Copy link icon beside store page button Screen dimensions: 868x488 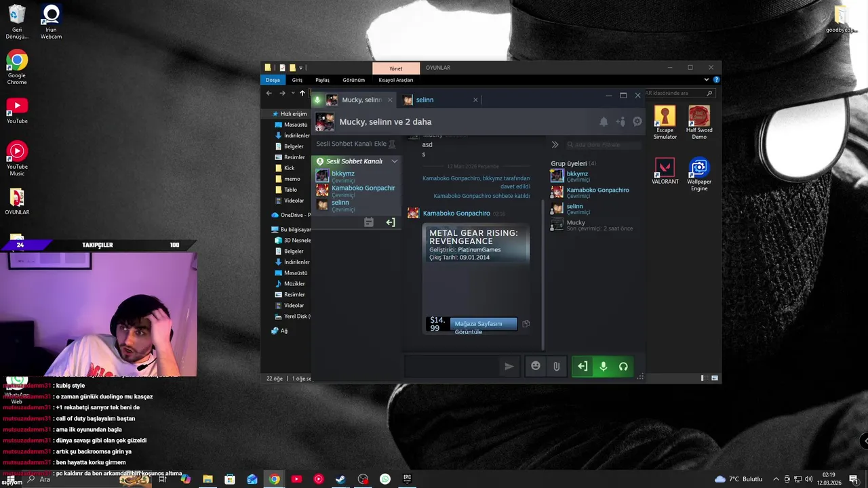(x=526, y=324)
